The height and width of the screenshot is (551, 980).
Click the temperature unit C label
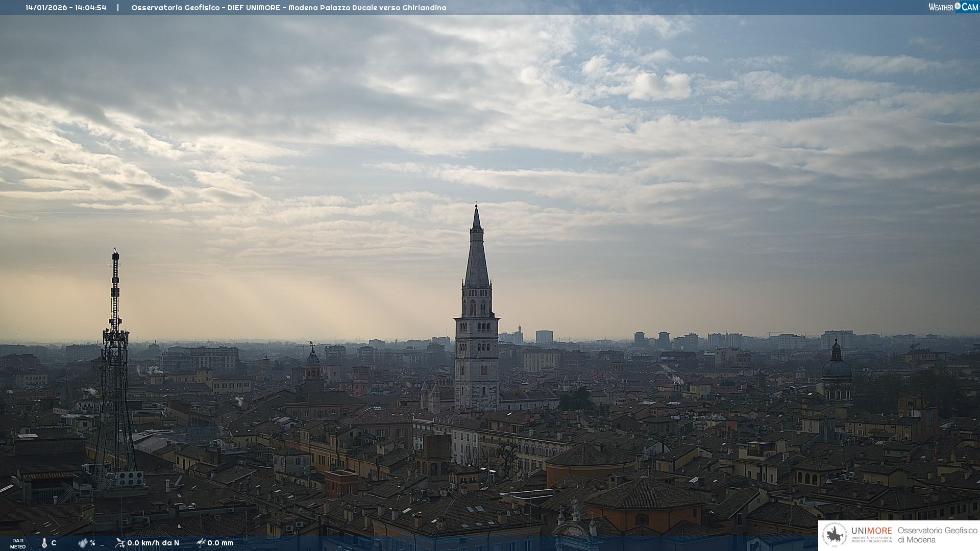point(54,543)
